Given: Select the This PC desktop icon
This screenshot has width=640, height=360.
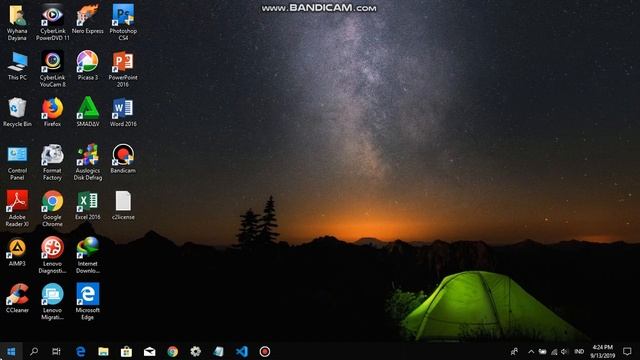Looking at the screenshot, I should (17, 66).
